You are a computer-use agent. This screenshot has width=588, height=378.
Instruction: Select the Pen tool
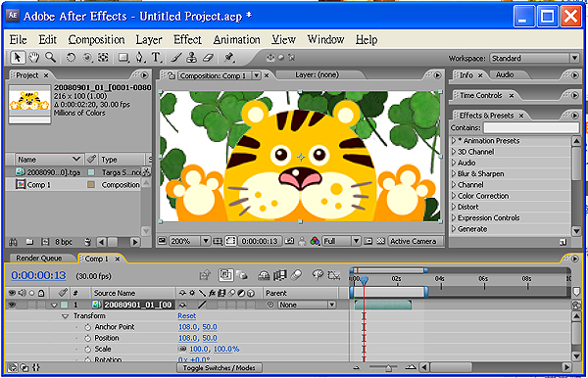click(x=139, y=58)
